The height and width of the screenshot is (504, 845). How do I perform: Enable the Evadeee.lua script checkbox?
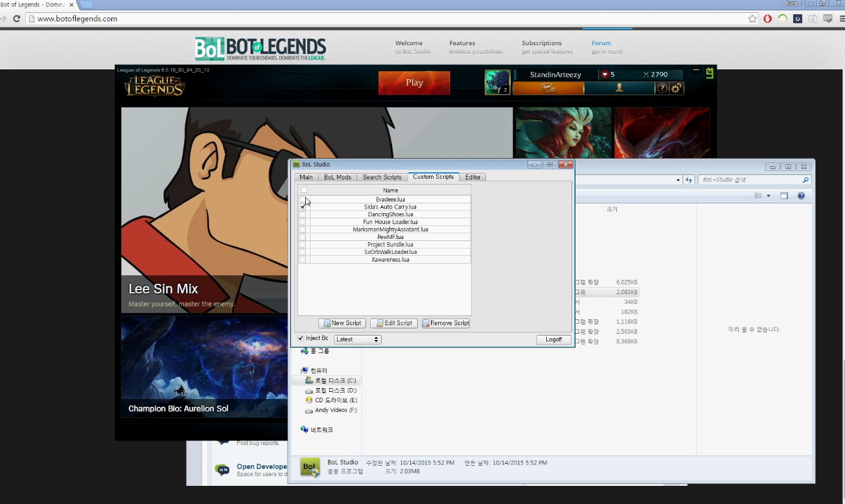coord(303,199)
